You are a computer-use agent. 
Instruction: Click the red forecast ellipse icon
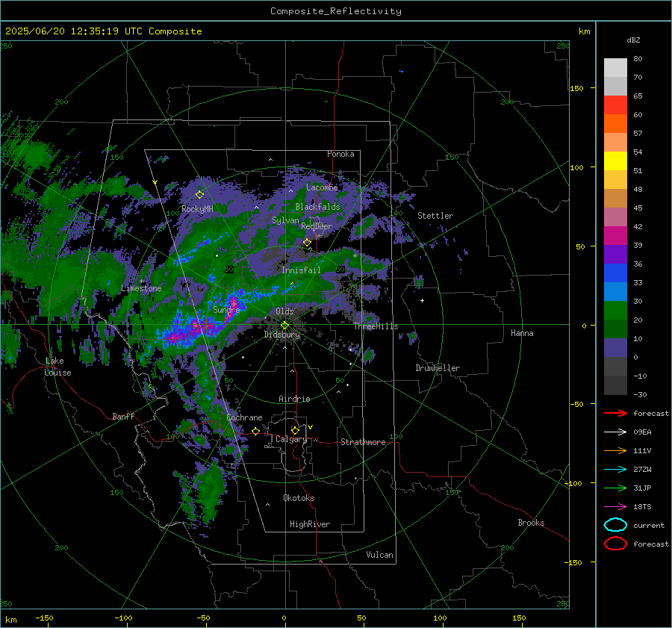[615, 544]
